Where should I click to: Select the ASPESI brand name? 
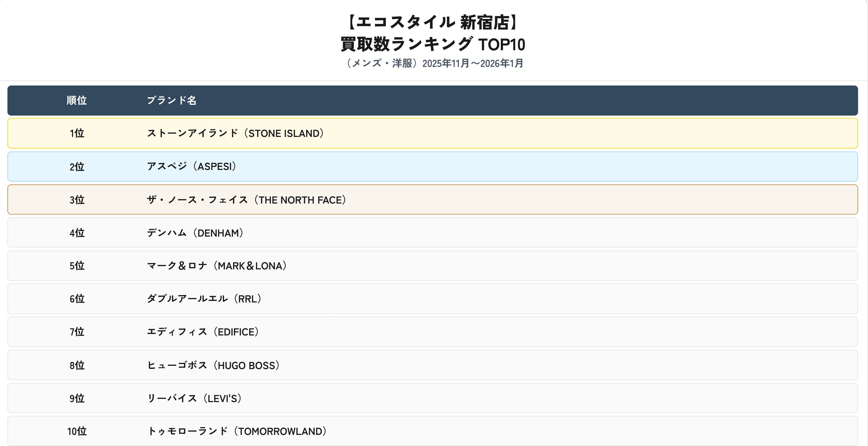point(192,166)
